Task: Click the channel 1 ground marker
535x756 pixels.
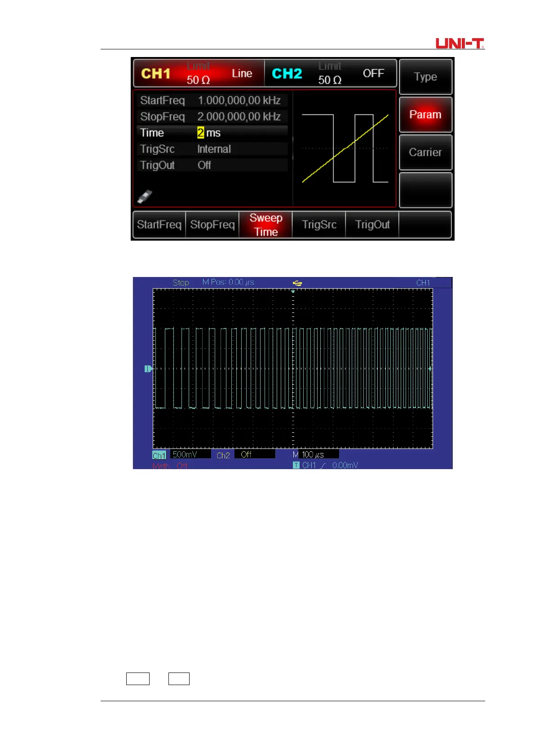Action: 148,369
